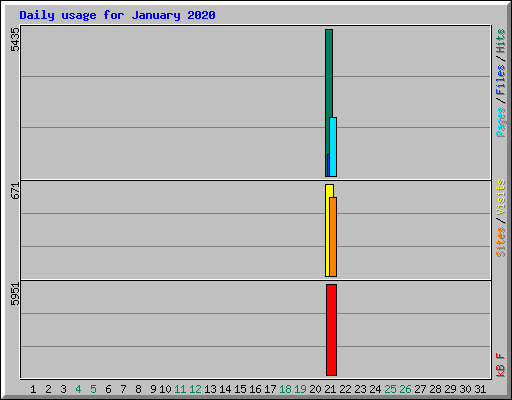The height and width of the screenshot is (400, 512).
Task: Click day 23 on the x-axis
Action: click(x=360, y=389)
